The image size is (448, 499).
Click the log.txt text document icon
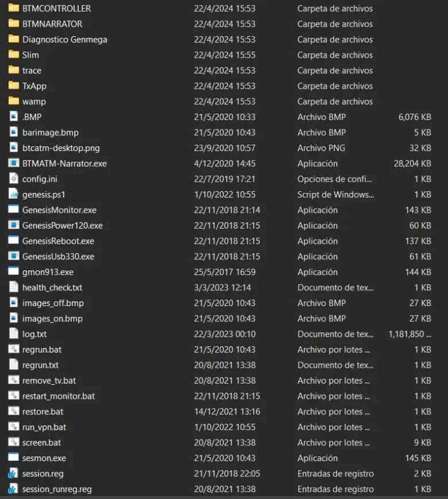[13, 334]
